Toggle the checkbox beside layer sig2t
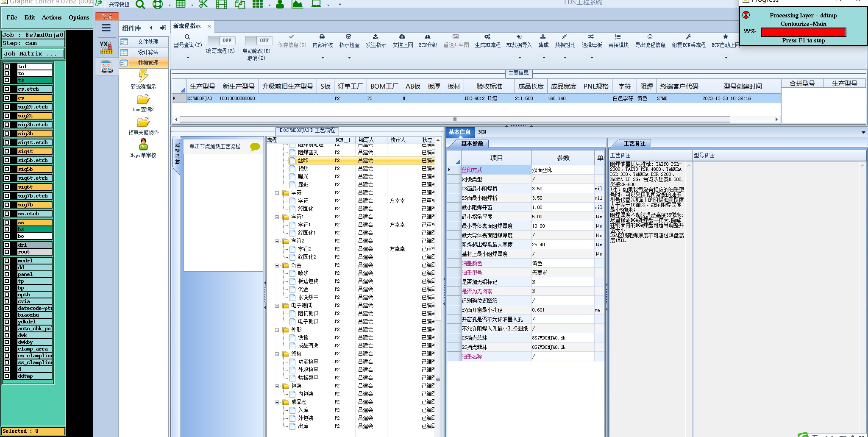The image size is (868, 437). 7,116
